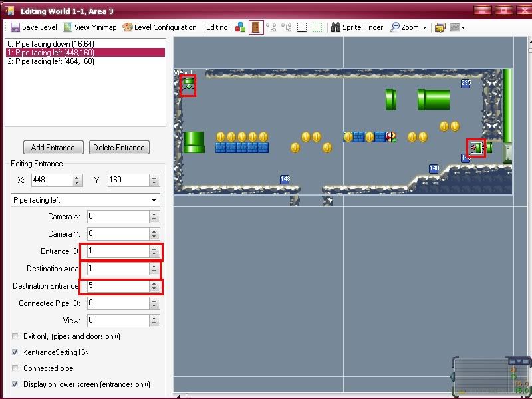Uncheck 'Display on lower screen (entrances only)'
The height and width of the screenshot is (399, 532).
pos(15,384)
